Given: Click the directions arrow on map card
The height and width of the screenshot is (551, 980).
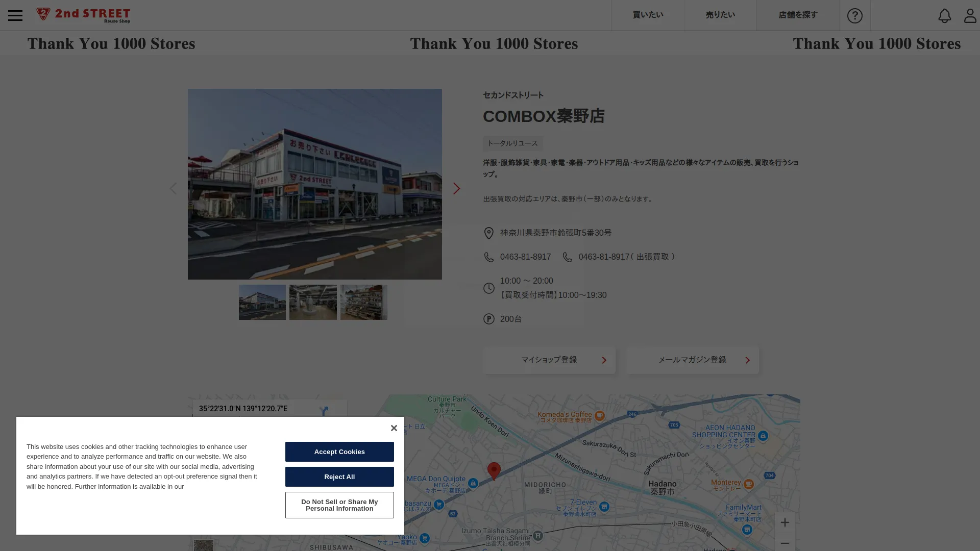Looking at the screenshot, I should click(324, 411).
